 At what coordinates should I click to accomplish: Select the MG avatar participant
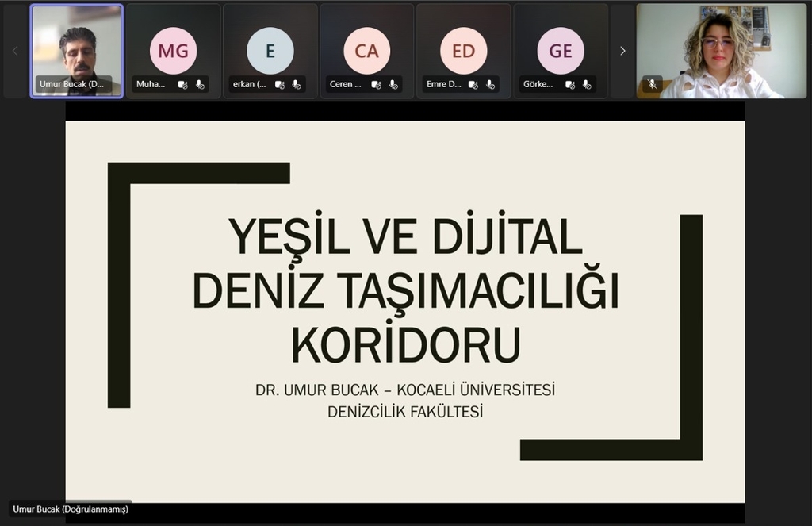[173, 51]
